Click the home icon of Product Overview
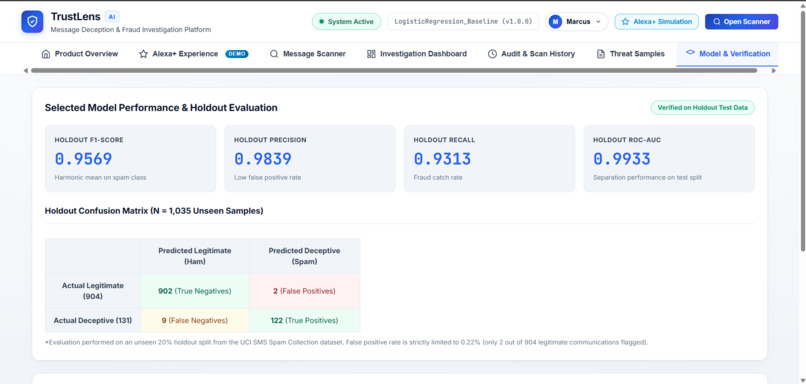Image resolution: width=806 pixels, height=384 pixels. point(46,53)
